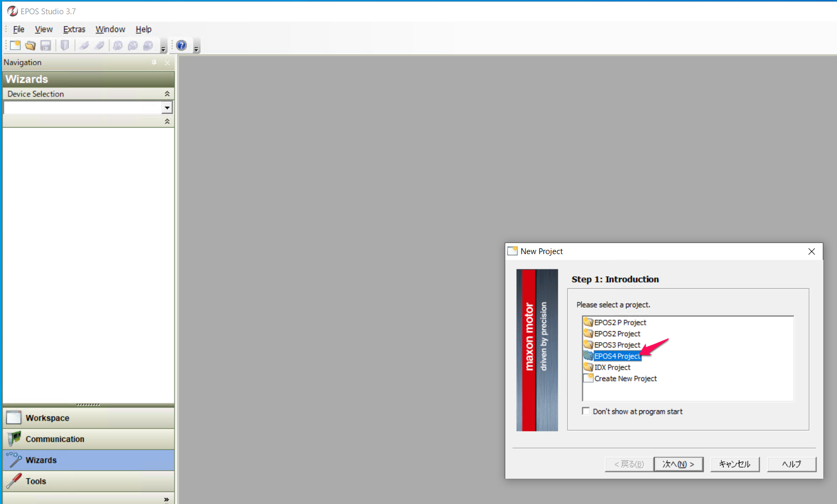This screenshot has width=837, height=504.
Task: Collapse the Device Selection section
Action: [167, 94]
